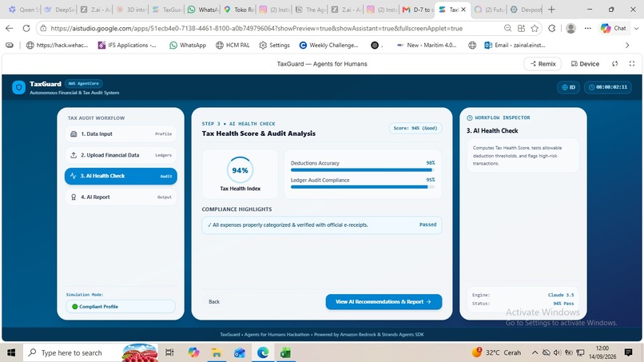Click the fullscreen expand icon in applet header
The height and width of the screenshot is (362, 644).
click(x=632, y=64)
